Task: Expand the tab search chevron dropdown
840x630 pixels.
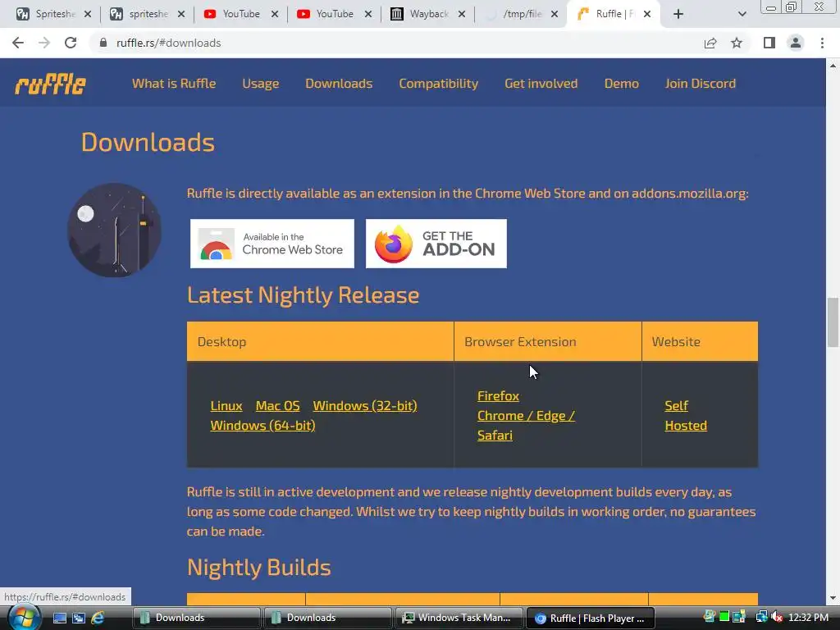Action: (x=742, y=14)
